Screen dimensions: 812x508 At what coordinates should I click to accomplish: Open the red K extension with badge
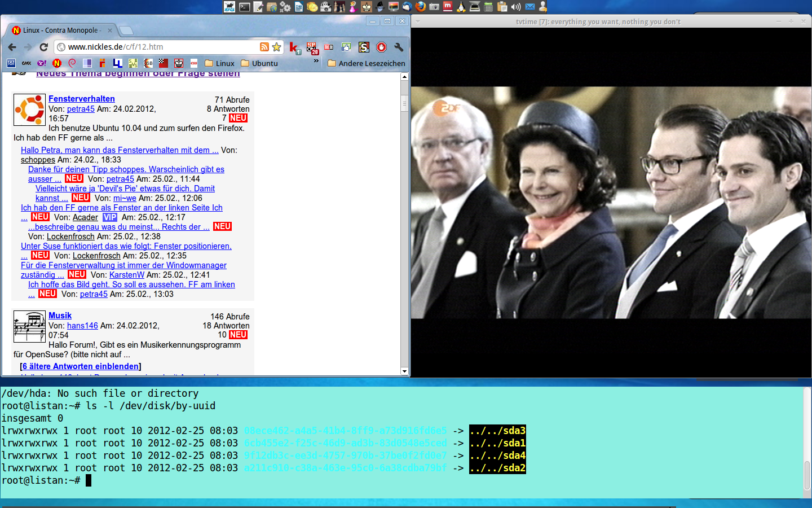(x=294, y=48)
